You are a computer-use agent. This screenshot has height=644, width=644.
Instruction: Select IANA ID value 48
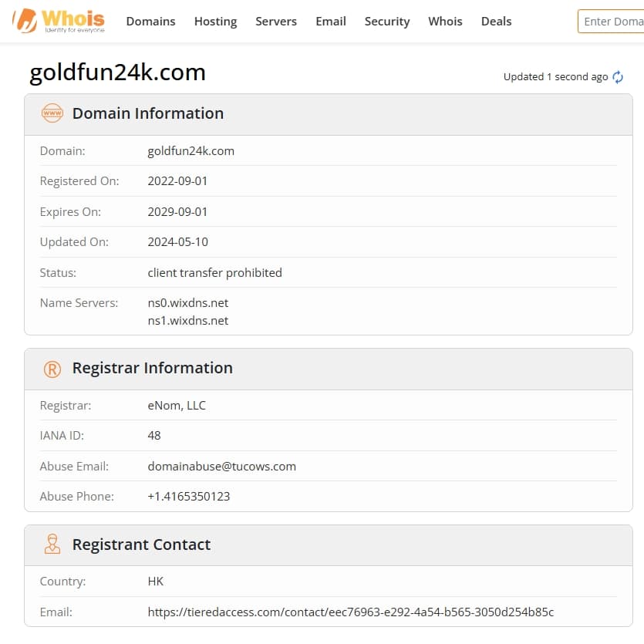click(154, 435)
